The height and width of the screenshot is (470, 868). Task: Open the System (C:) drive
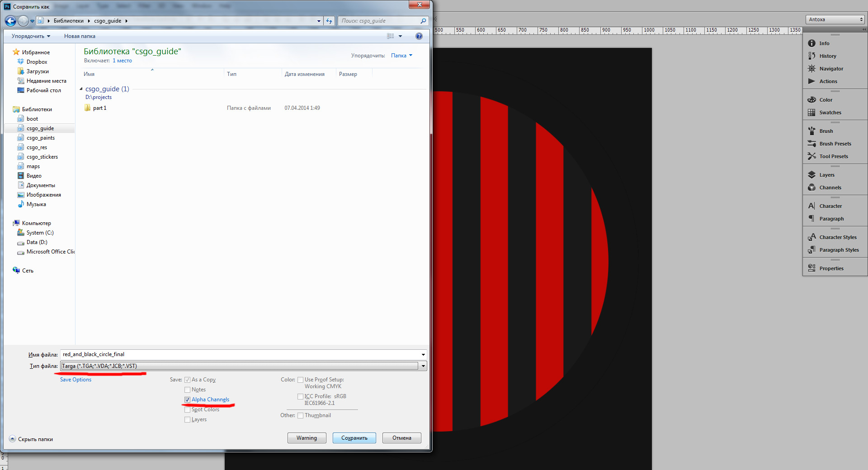40,233
